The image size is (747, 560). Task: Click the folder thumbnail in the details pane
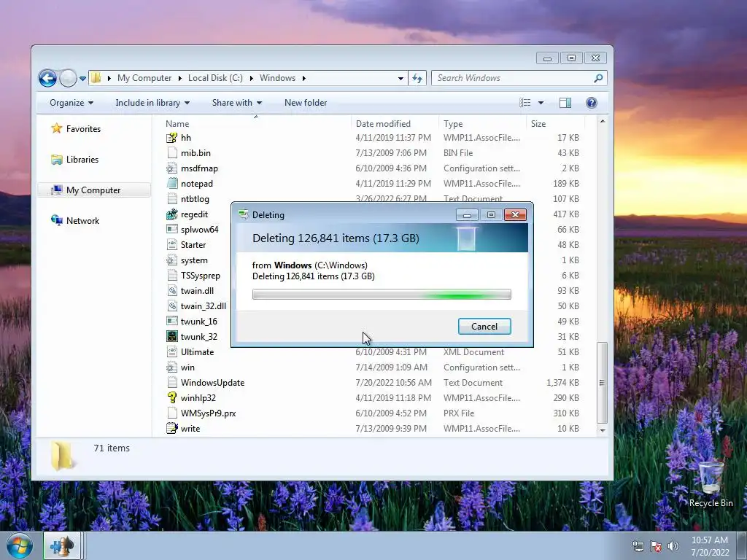click(63, 456)
